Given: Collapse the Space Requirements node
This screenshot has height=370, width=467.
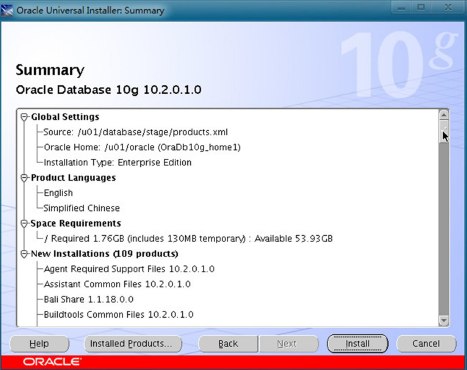Looking at the screenshot, I should click(x=24, y=223).
